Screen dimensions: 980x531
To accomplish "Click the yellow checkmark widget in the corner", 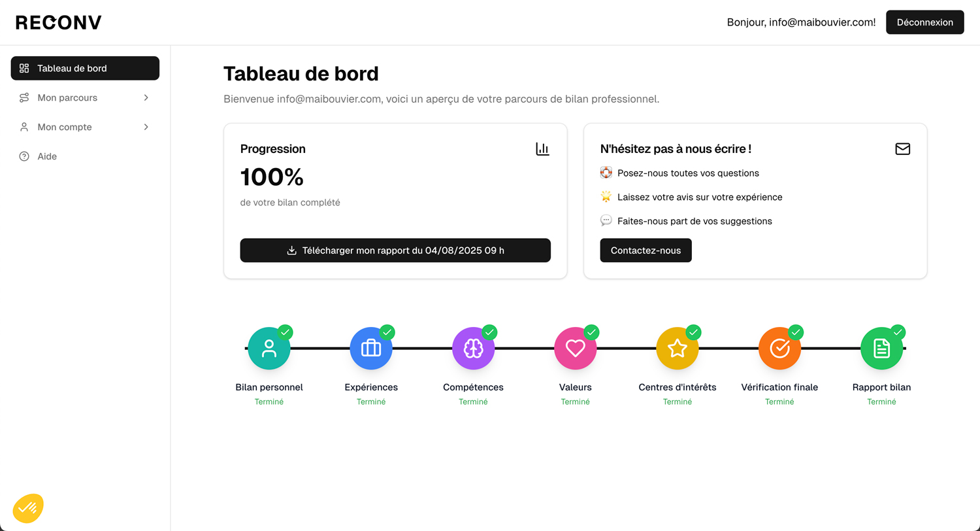I will 28,508.
